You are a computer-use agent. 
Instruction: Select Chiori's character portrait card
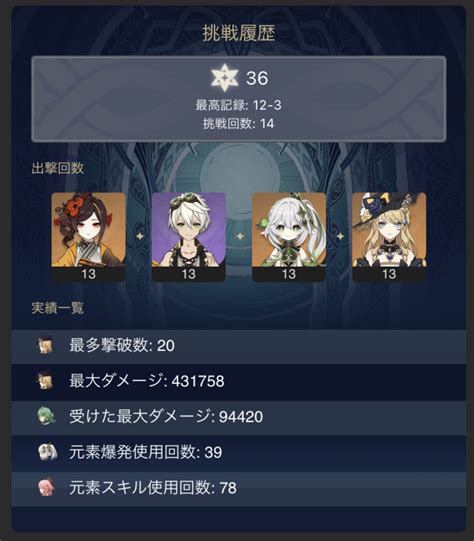[x=89, y=237]
